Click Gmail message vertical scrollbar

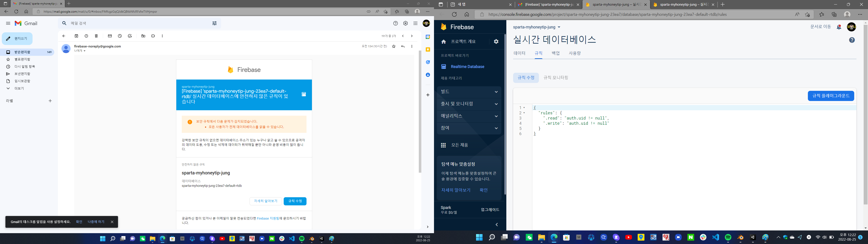click(x=420, y=111)
